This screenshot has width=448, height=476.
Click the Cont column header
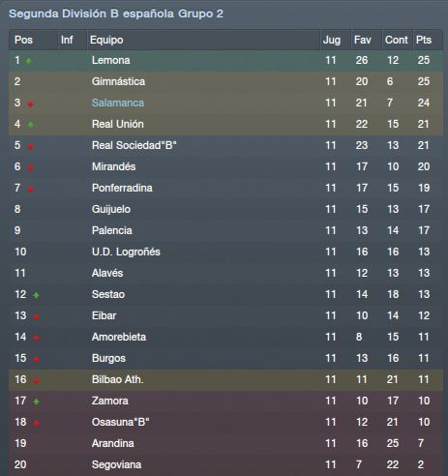click(x=397, y=40)
